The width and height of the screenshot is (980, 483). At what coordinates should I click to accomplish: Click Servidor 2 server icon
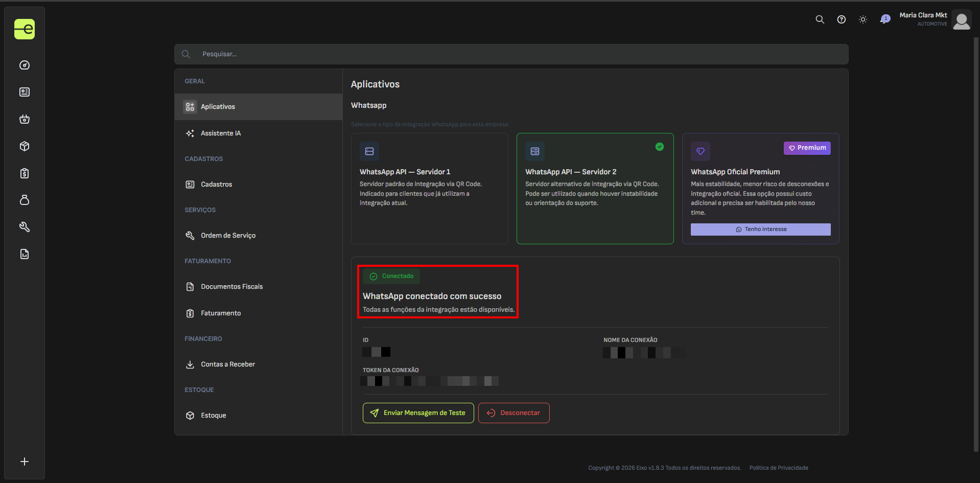click(x=535, y=151)
